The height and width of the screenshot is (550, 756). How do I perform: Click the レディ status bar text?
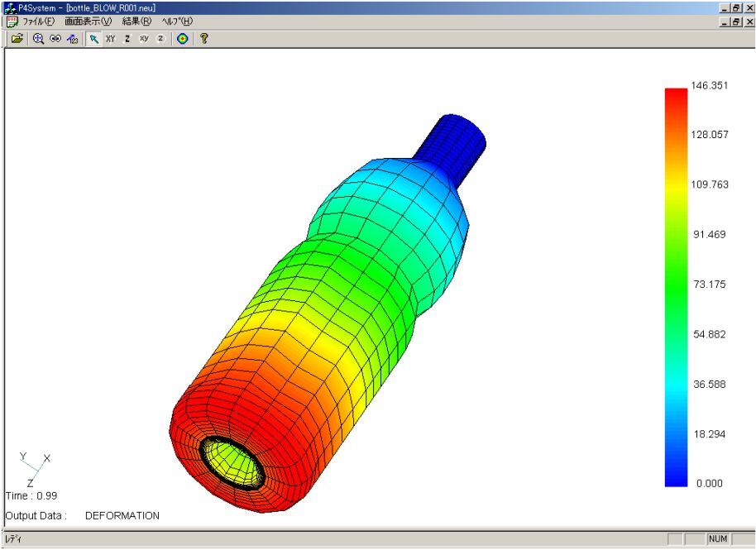pyautogui.click(x=13, y=539)
